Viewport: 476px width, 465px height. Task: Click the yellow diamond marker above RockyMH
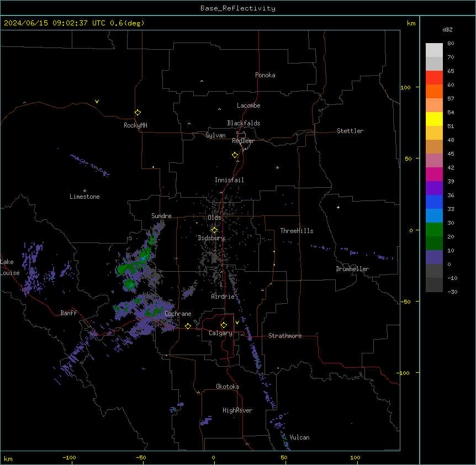click(x=137, y=112)
